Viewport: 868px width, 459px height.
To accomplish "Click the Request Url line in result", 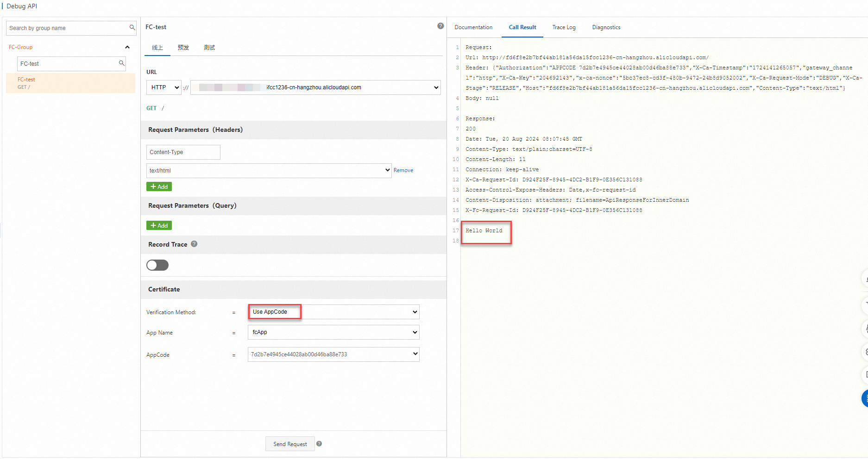I will (x=587, y=57).
